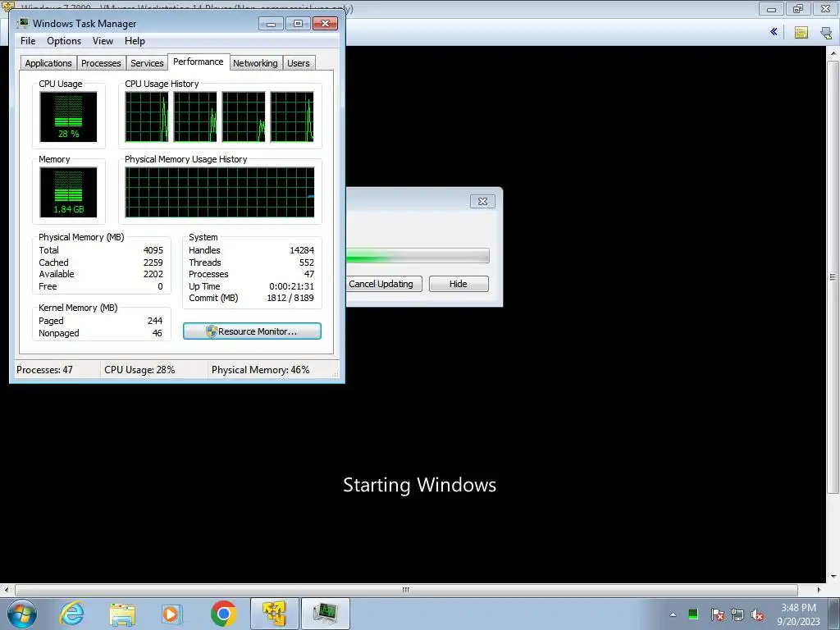Click the muted volume speaker tray icon

pos(757,614)
